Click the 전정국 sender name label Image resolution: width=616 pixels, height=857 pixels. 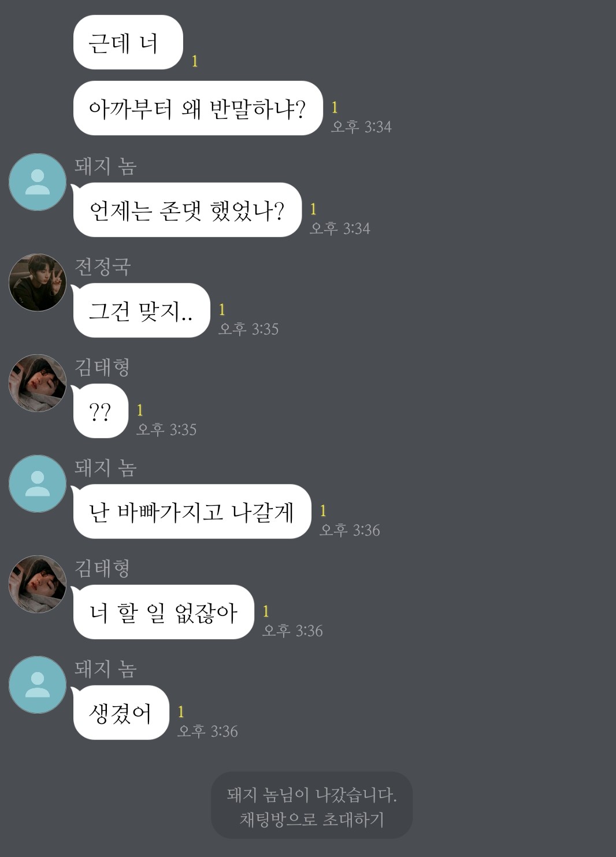103,266
